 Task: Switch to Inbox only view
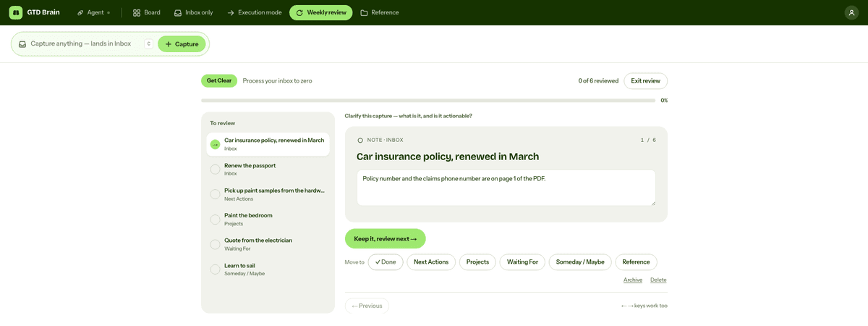[x=193, y=12]
